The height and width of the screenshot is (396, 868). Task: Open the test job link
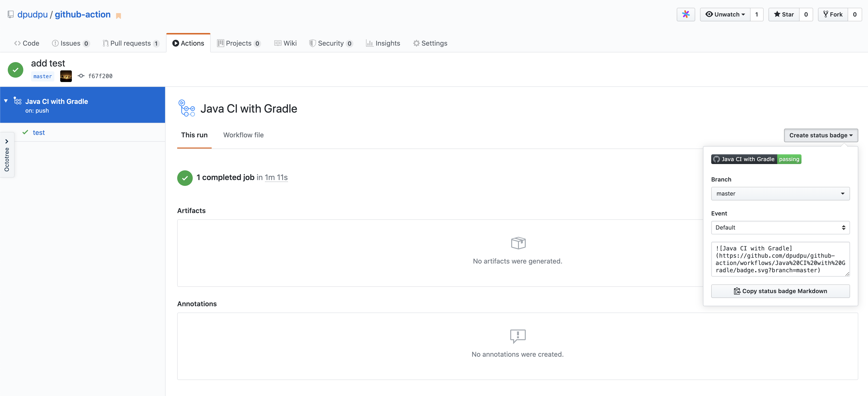39,133
